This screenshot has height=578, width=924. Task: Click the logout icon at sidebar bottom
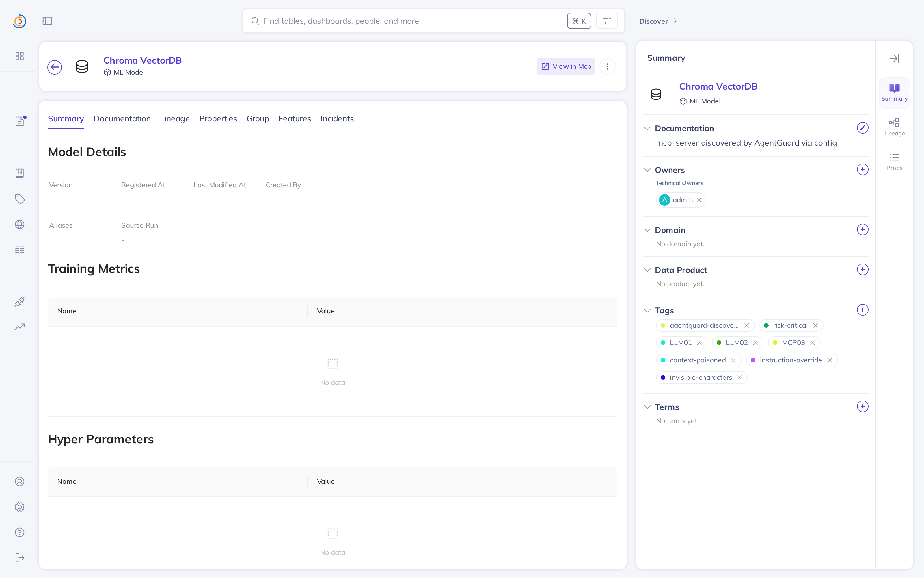click(20, 558)
